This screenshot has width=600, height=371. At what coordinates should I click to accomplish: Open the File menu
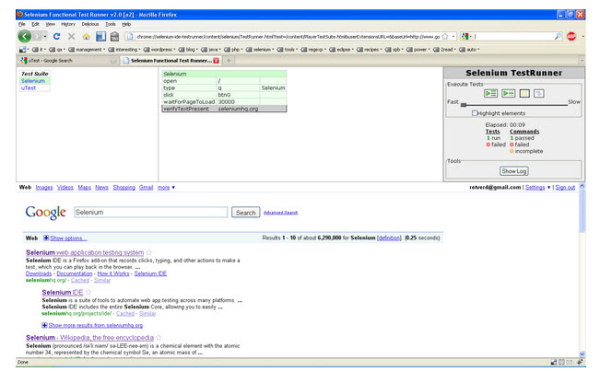[x=22, y=24]
